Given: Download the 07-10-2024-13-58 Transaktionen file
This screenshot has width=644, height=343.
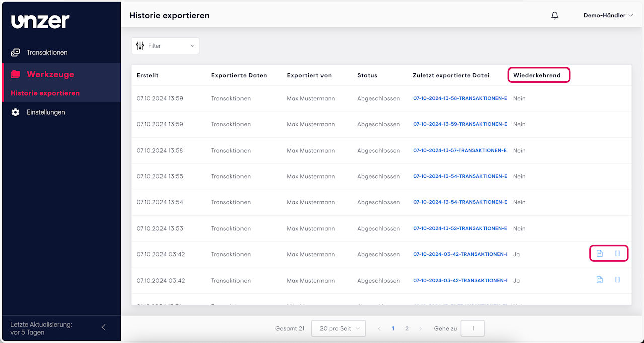Looking at the screenshot, I should 460,98.
